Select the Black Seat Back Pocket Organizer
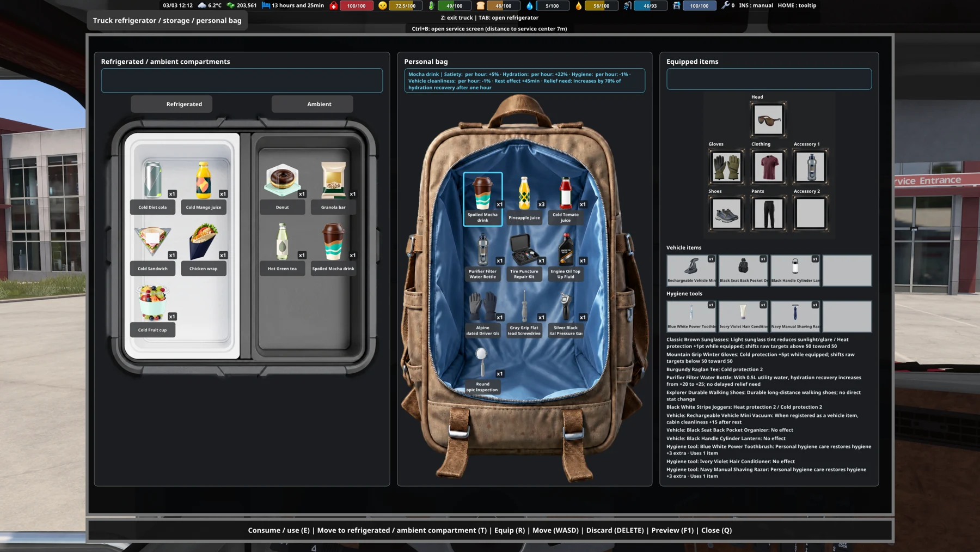 743,270
